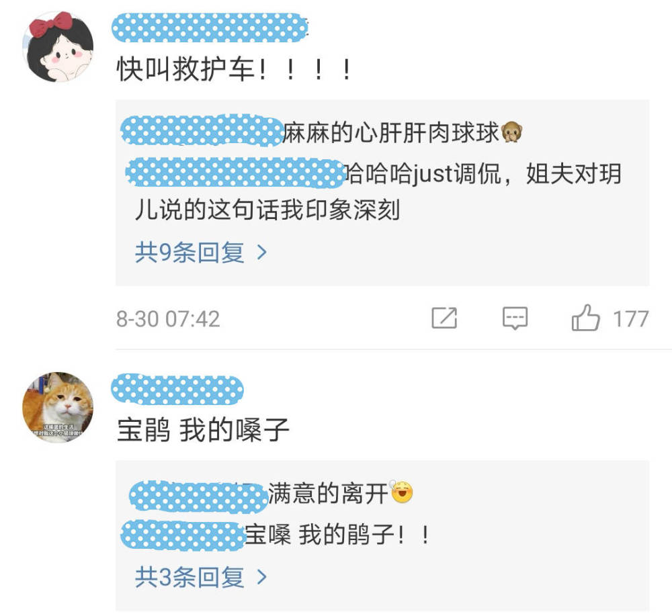
Task: Open replier name before 麻麻的心肝肝肉球球
Action: [202, 130]
